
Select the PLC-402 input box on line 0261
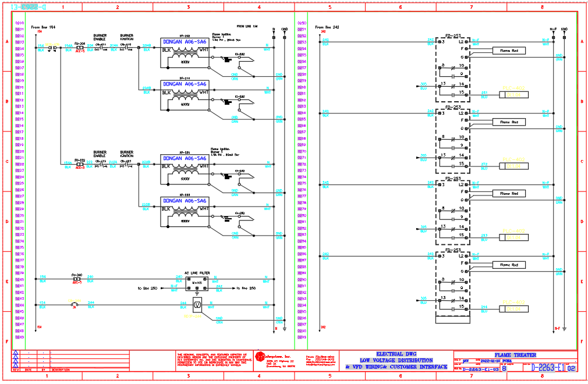tap(513, 95)
